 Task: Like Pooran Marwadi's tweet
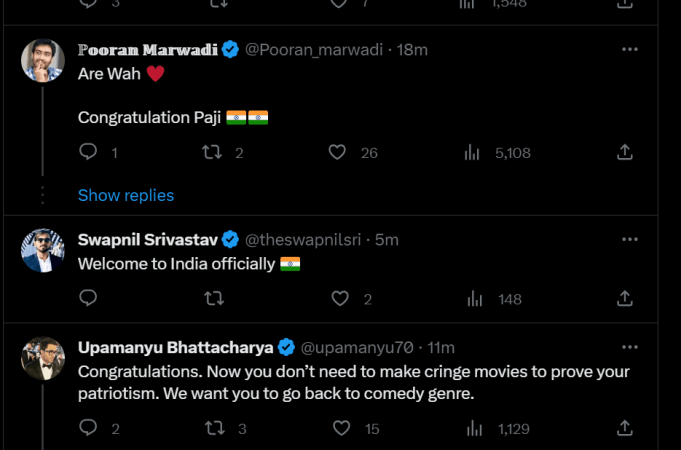(338, 153)
